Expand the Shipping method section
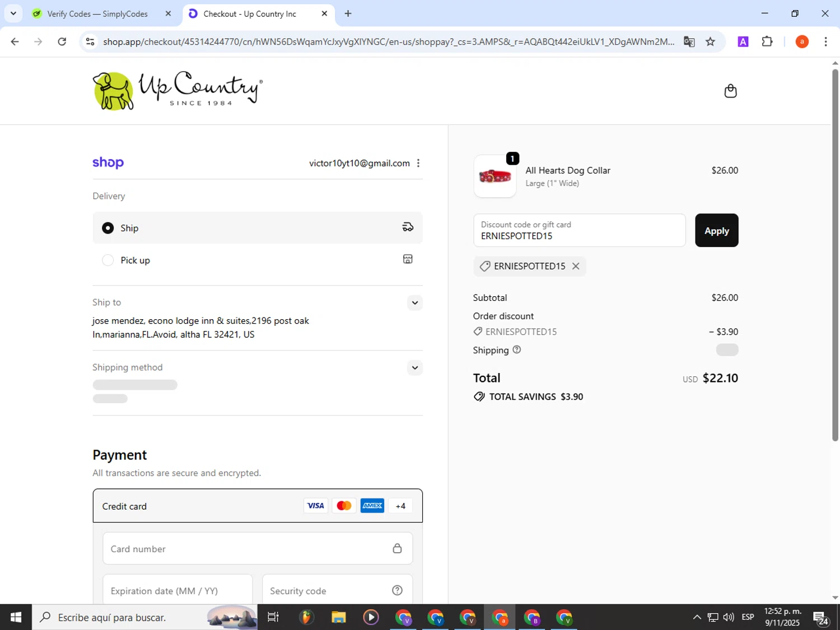Image resolution: width=840 pixels, height=630 pixels. pyautogui.click(x=414, y=368)
